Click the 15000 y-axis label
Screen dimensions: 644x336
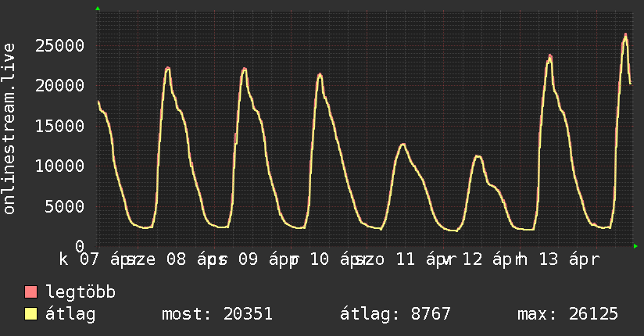(x=59, y=126)
